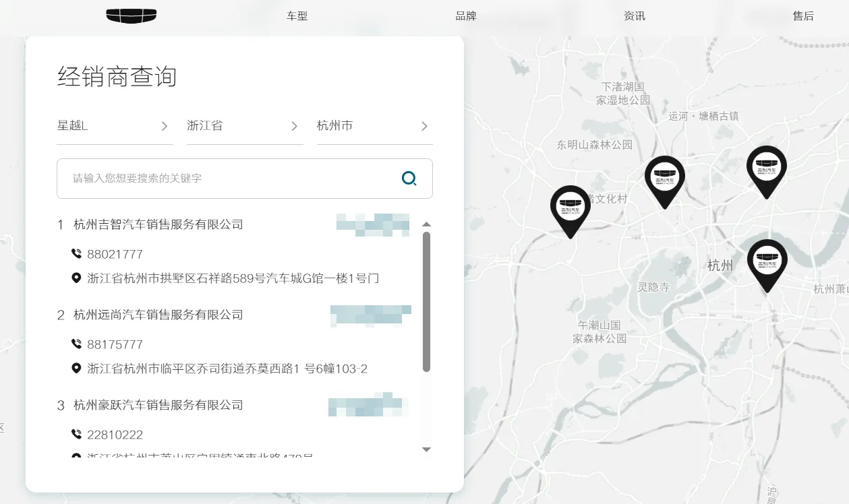This screenshot has width=849, height=504.
Task: Click the phone icon beside 88021777
Action: click(x=76, y=254)
